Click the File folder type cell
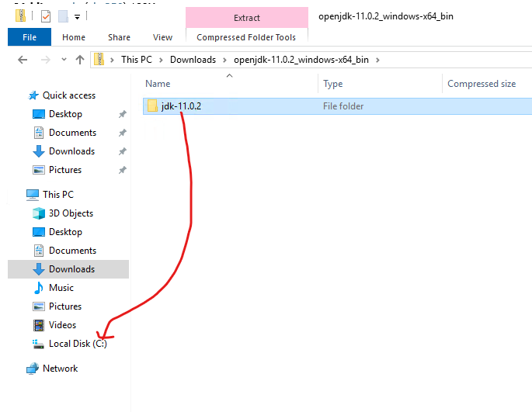The image size is (532, 412). coord(343,106)
